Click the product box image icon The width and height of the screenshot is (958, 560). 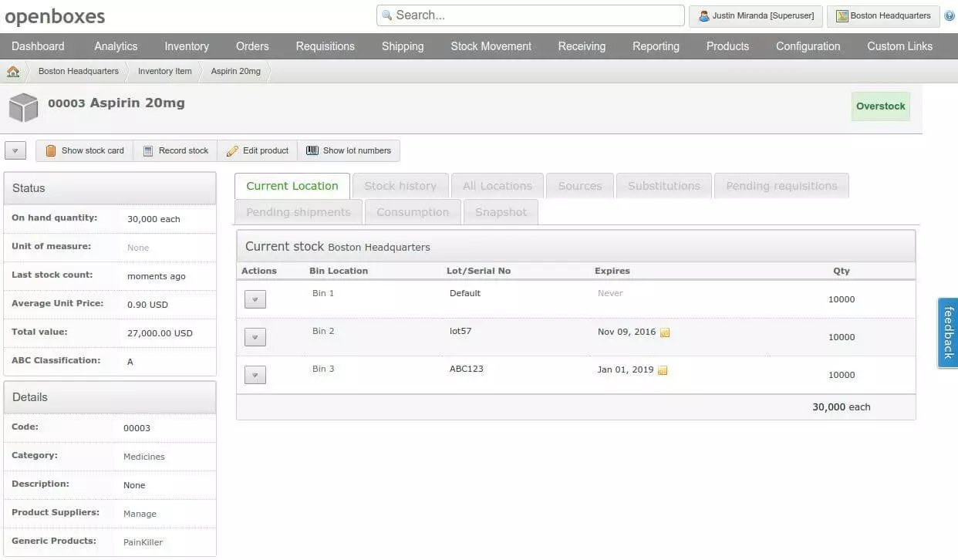click(23, 107)
